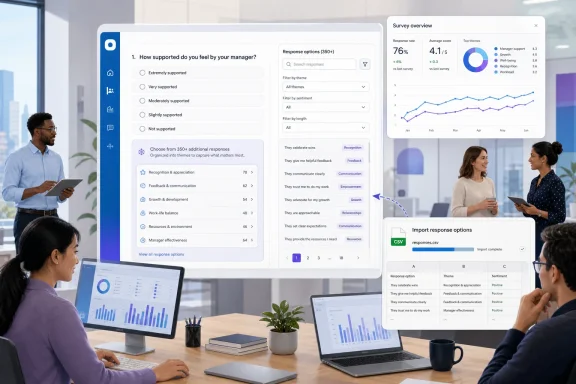This screenshot has width=576, height=384.
Task: Open the Home icon in sidebar
Action: 110,73
